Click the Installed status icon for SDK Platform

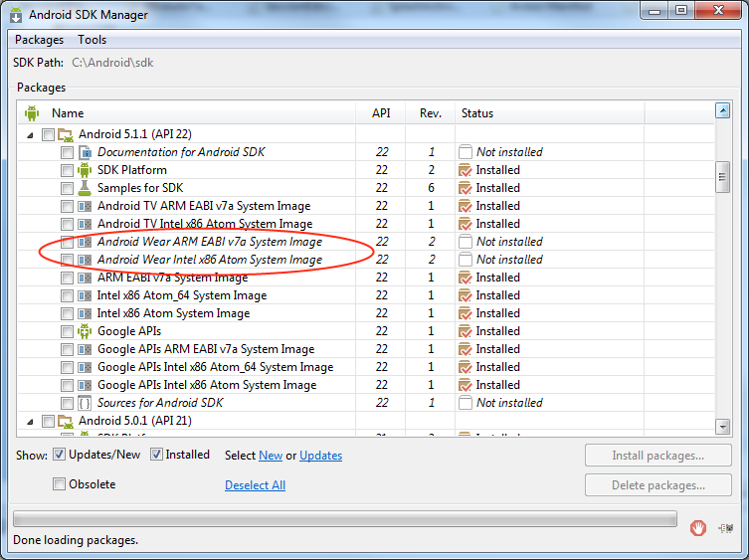point(465,170)
